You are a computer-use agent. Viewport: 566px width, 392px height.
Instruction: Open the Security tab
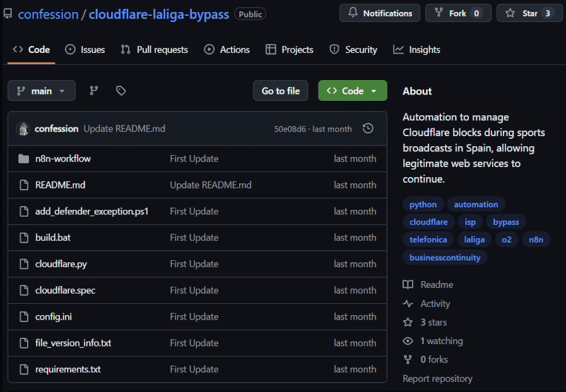(x=353, y=49)
